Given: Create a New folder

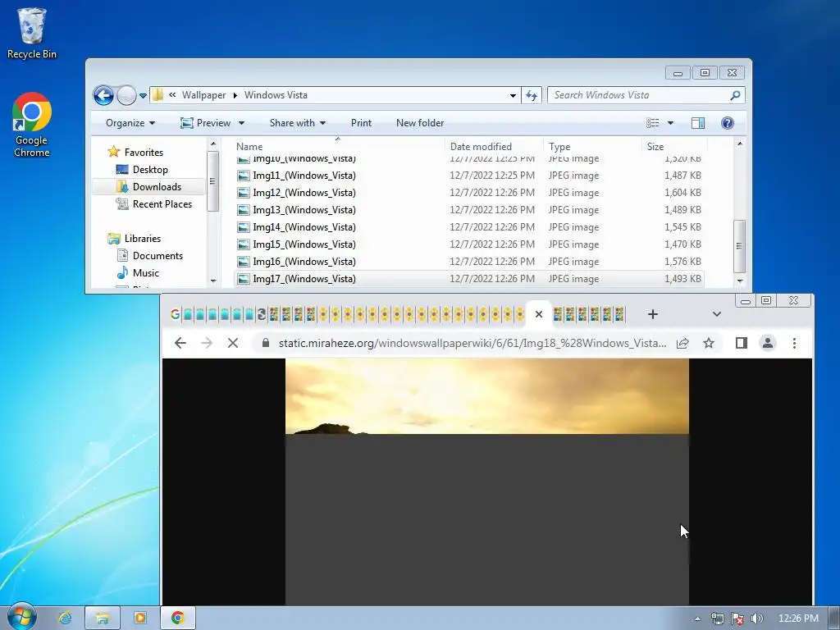Looking at the screenshot, I should (x=420, y=123).
